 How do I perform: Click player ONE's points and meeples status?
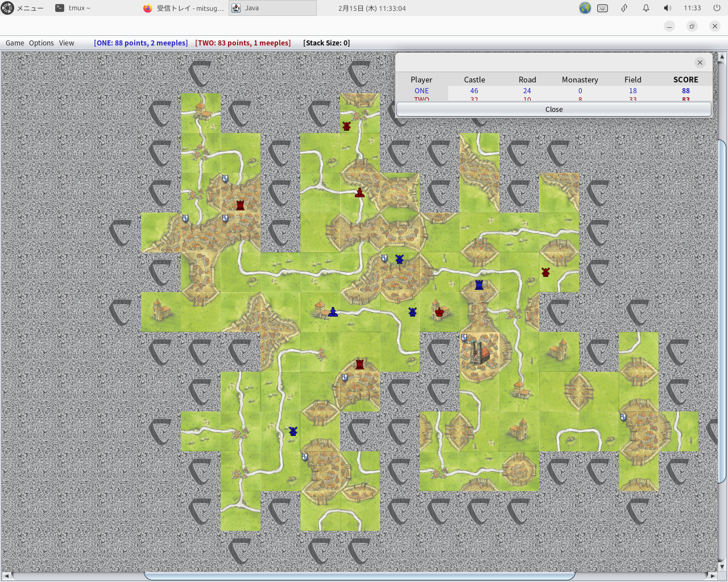coord(141,43)
